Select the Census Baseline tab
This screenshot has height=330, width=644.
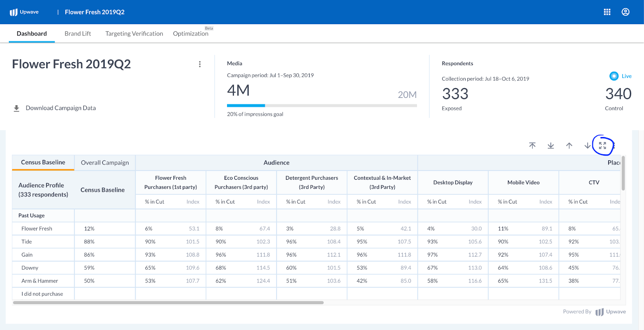click(x=43, y=162)
